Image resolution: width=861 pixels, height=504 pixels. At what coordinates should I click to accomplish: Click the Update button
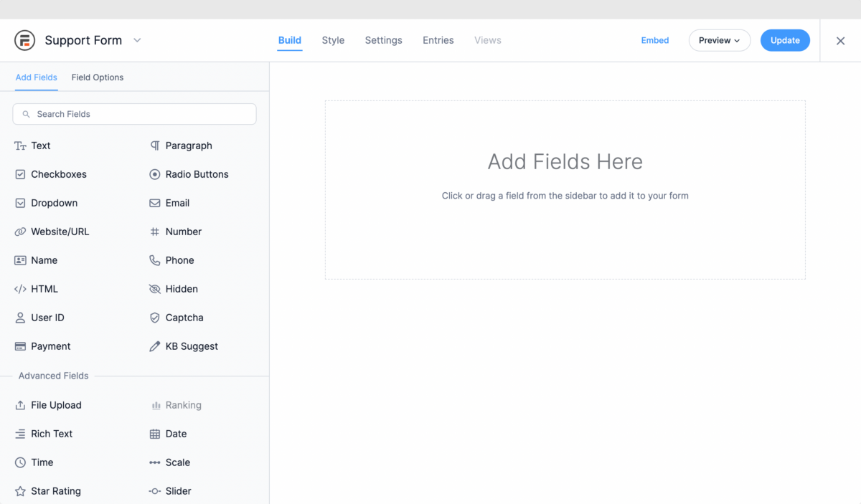(785, 40)
